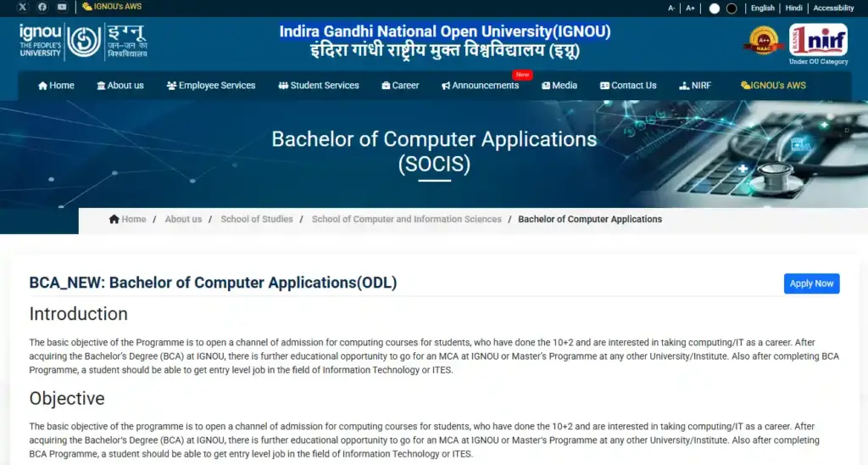Click the Apply Now button
Image resolution: width=868 pixels, height=465 pixels.
coord(811,283)
